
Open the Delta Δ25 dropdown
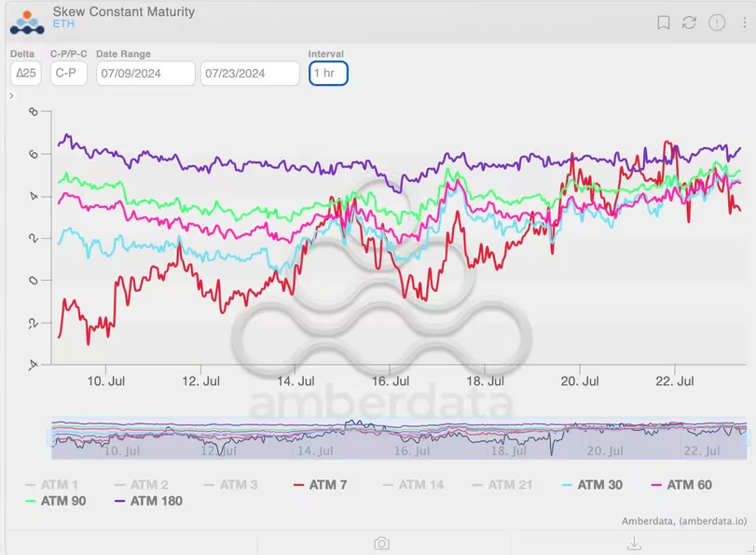pyautogui.click(x=25, y=74)
